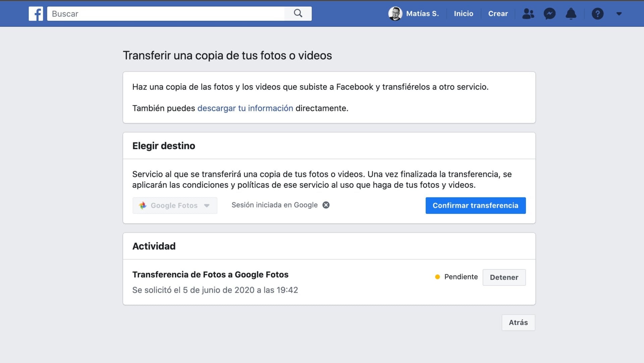Click the Facebook logo icon
This screenshot has width=644, height=363.
pyautogui.click(x=36, y=14)
